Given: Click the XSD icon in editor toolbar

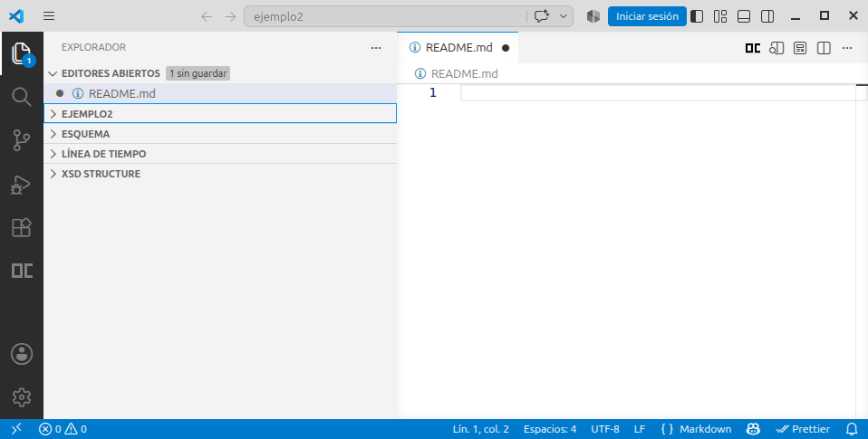Looking at the screenshot, I should point(753,48).
